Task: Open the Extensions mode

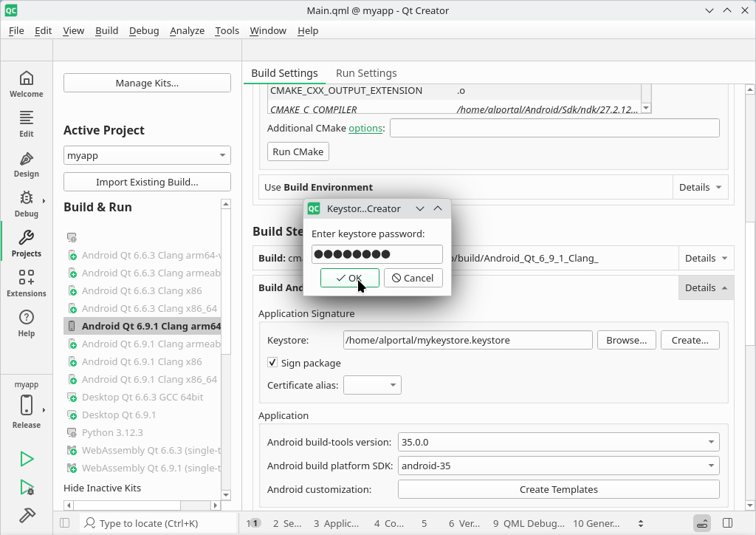Action: (x=27, y=284)
